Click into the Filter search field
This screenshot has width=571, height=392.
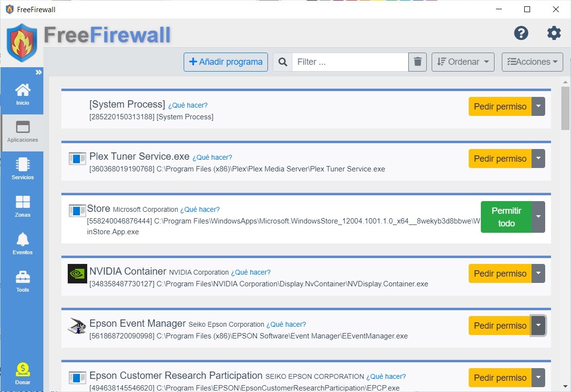[350, 62]
